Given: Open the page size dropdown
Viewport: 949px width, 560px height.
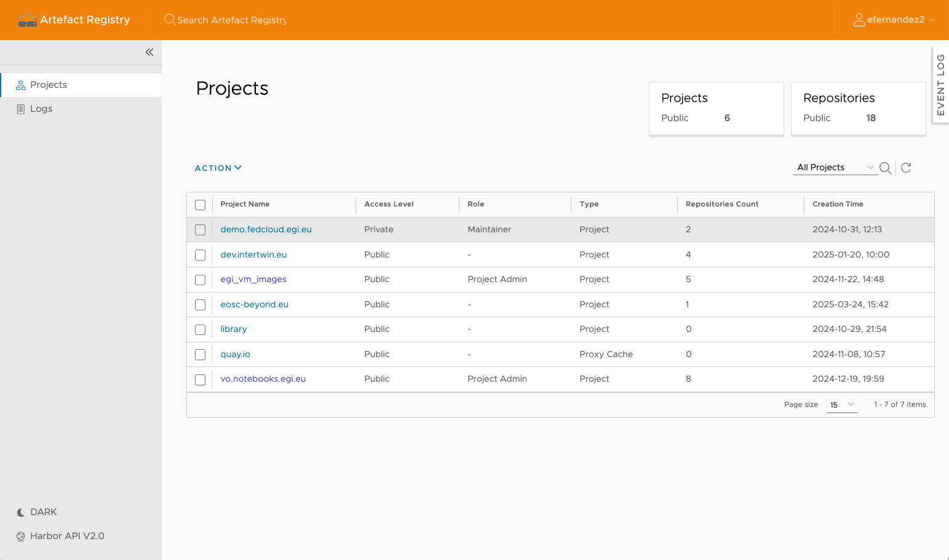Looking at the screenshot, I should click(842, 404).
